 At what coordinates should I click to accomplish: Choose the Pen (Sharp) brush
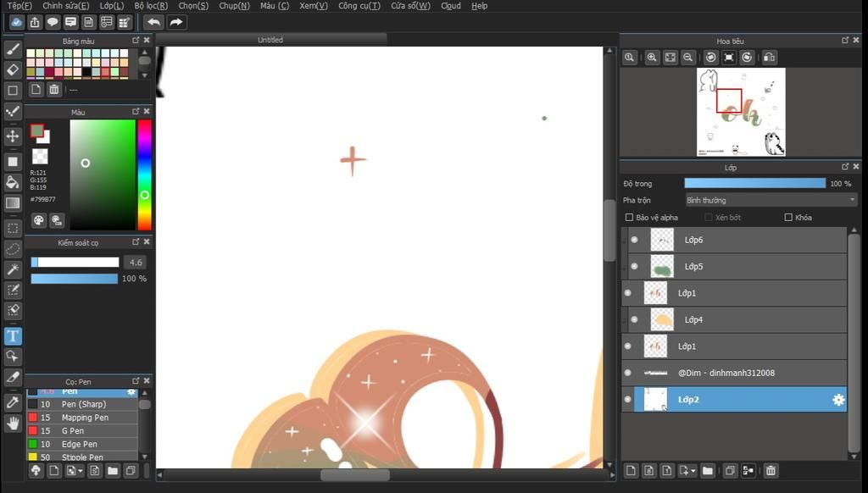[82, 404]
